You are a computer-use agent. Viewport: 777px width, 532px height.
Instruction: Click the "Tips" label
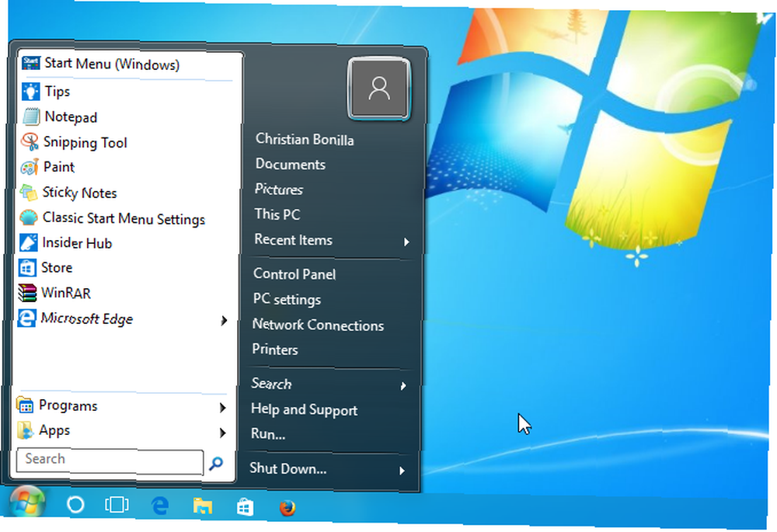[57, 92]
